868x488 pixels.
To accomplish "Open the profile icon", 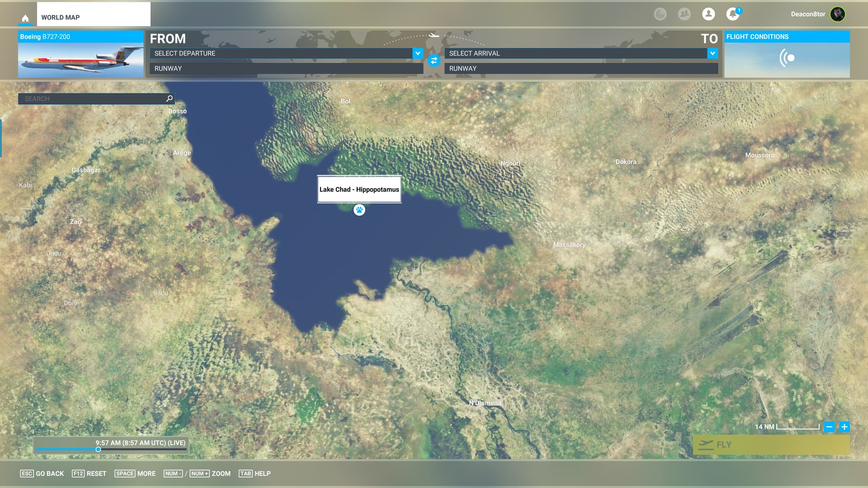I will [708, 14].
